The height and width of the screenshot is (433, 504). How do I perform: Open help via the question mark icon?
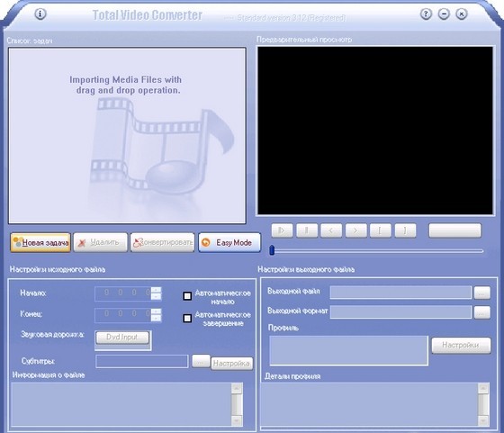[x=426, y=14]
